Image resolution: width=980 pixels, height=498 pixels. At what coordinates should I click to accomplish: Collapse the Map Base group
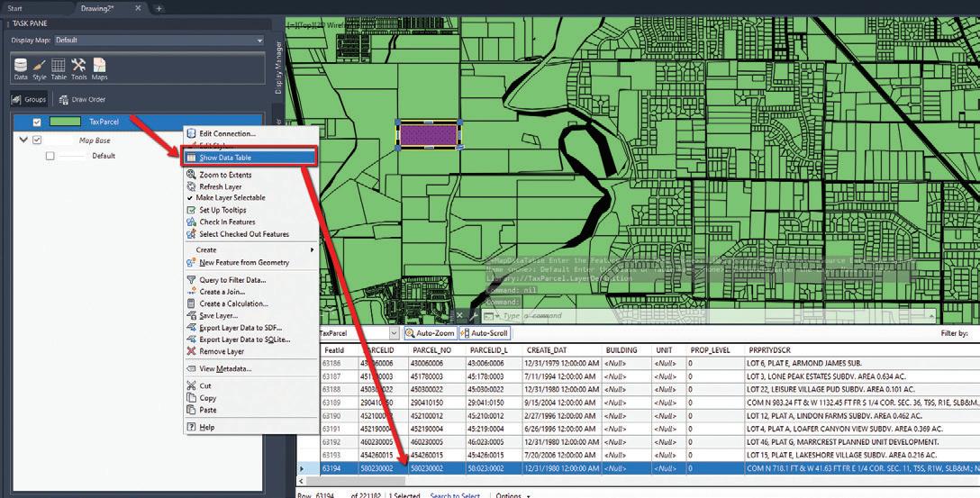(x=23, y=140)
